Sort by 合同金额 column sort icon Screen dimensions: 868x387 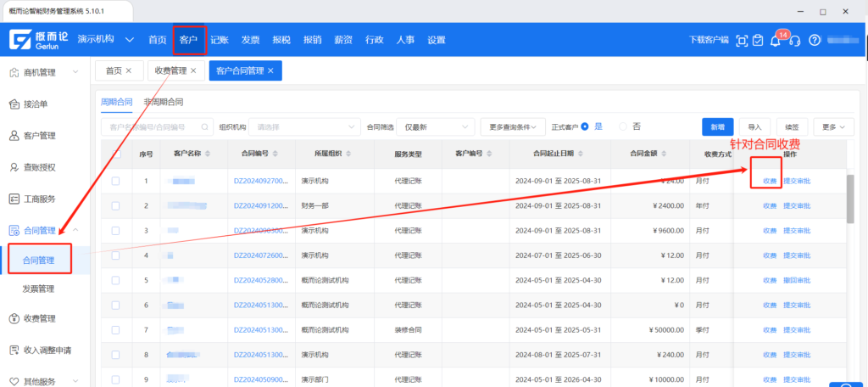point(663,154)
